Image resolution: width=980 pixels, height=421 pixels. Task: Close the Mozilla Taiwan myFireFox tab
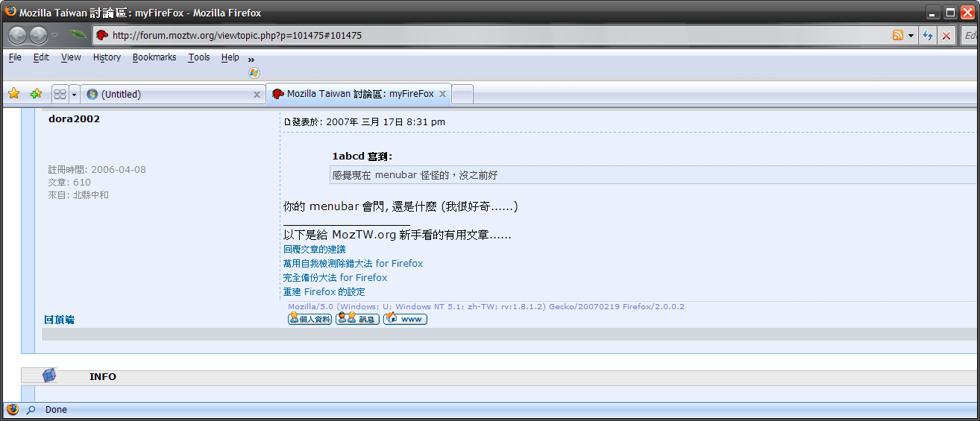(x=442, y=94)
